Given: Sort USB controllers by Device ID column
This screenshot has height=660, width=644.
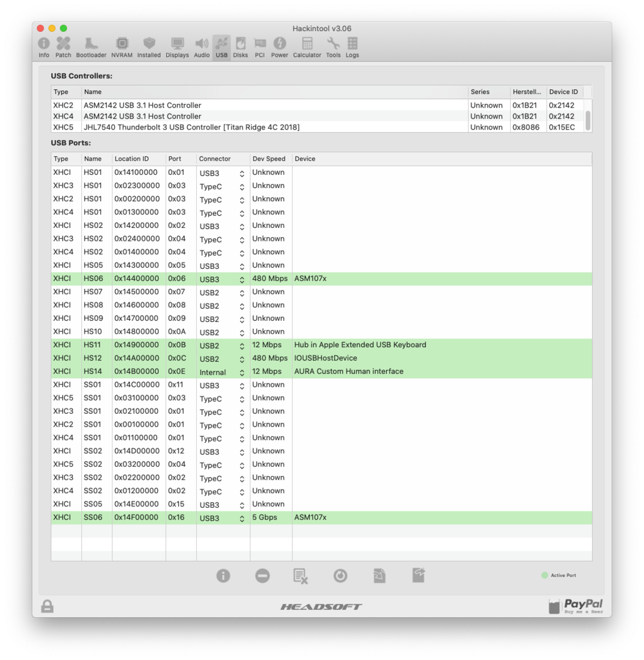Looking at the screenshot, I should click(x=566, y=92).
